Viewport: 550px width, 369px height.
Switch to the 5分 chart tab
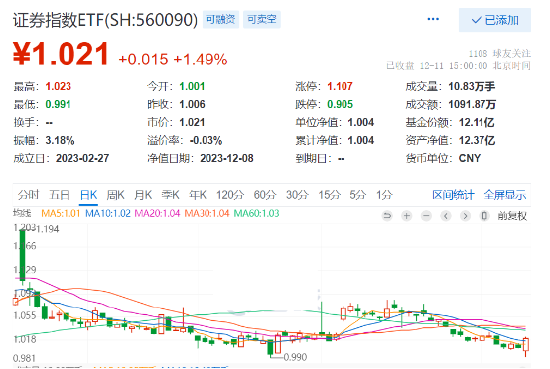pos(357,195)
